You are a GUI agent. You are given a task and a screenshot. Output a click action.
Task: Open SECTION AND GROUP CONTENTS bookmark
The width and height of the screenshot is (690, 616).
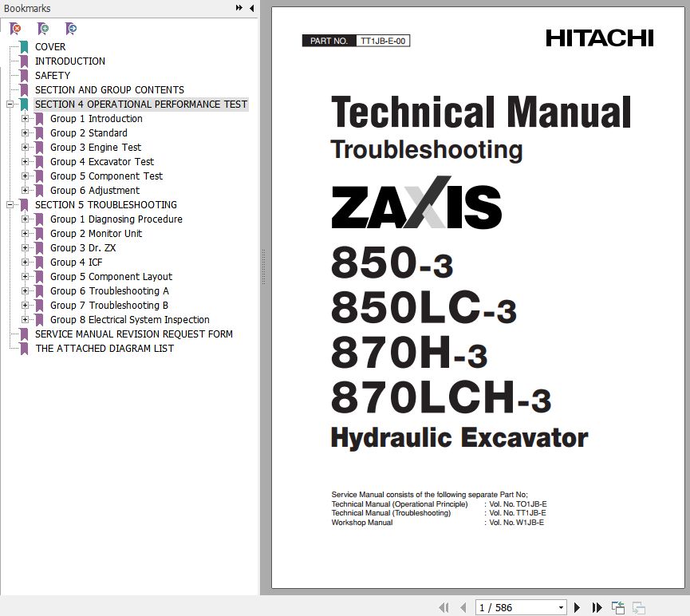tap(109, 90)
